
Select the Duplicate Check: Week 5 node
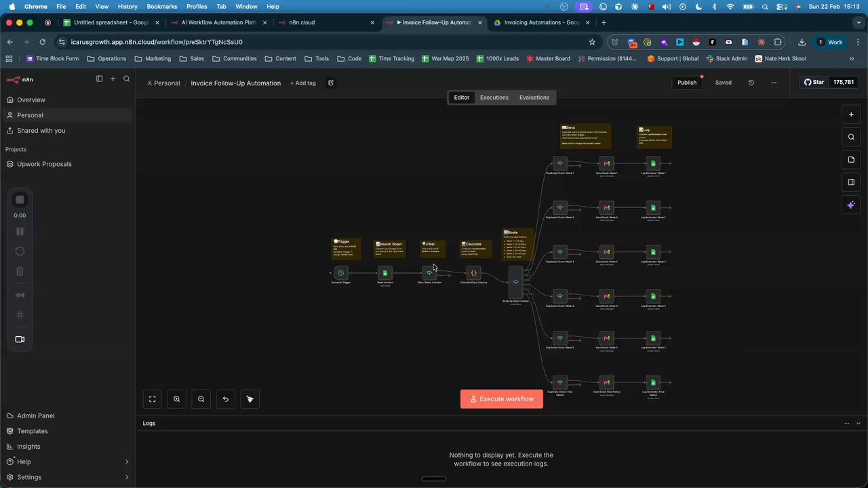559,338
